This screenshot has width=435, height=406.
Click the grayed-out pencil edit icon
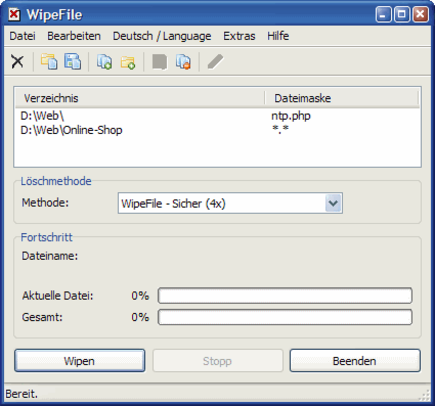pyautogui.click(x=215, y=62)
